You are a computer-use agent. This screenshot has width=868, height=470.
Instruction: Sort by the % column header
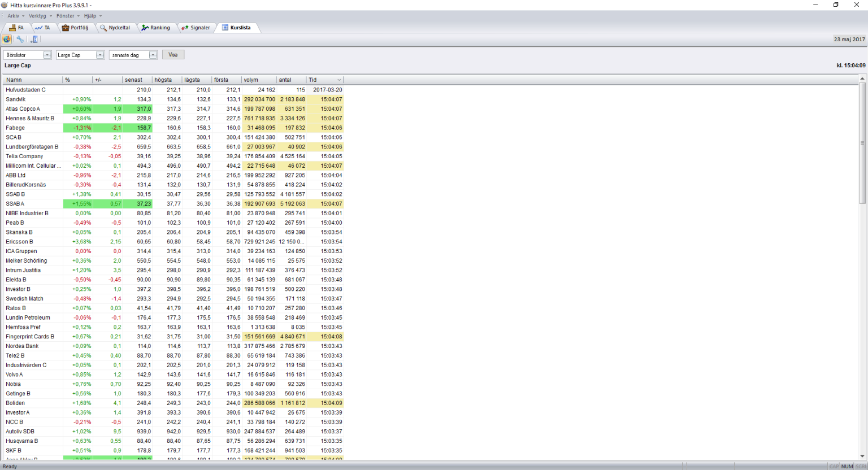(78, 80)
